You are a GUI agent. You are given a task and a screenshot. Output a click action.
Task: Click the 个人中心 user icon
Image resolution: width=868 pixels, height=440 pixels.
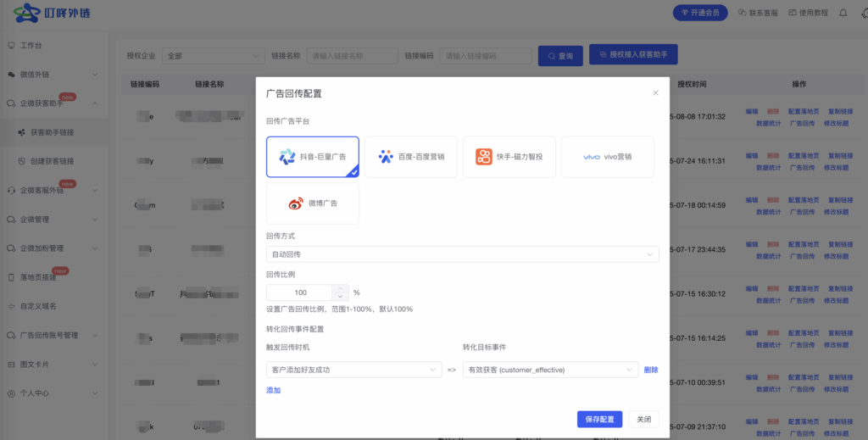(11, 393)
